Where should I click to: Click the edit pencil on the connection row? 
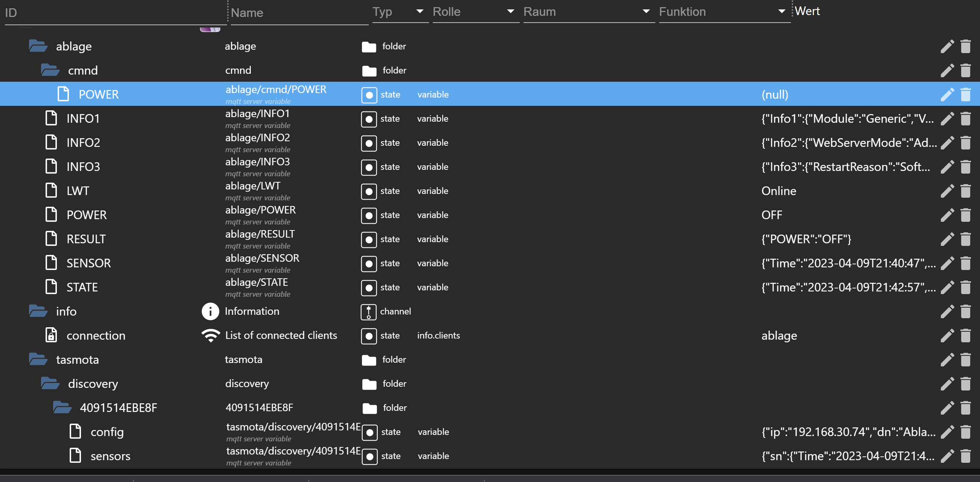pyautogui.click(x=947, y=336)
